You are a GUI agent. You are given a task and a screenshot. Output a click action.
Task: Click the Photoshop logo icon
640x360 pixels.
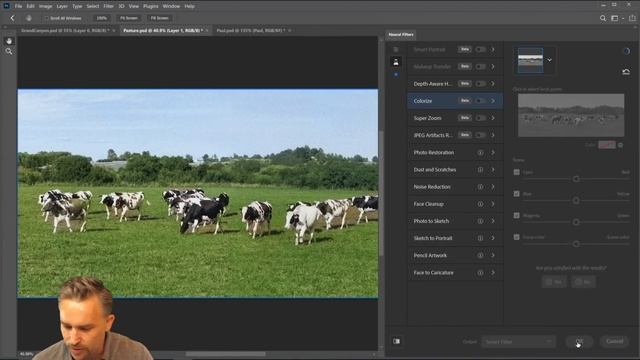[x=6, y=6]
